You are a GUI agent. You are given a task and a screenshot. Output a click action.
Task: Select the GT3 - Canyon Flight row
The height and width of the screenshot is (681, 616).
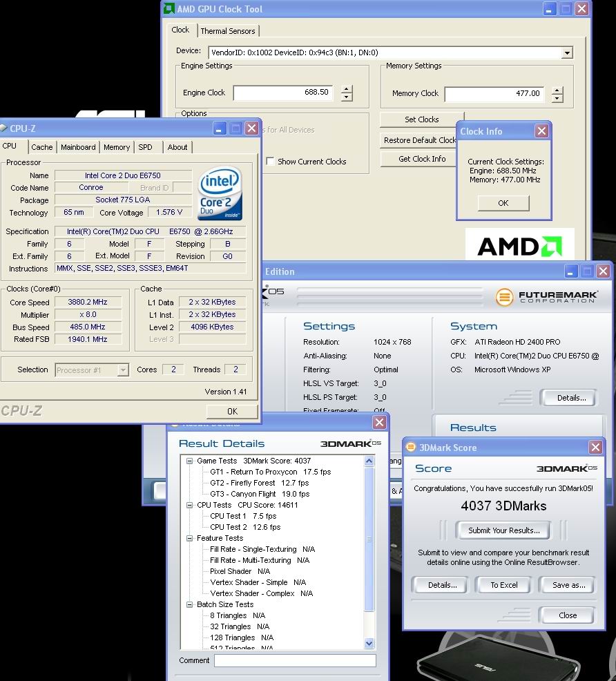(260, 495)
